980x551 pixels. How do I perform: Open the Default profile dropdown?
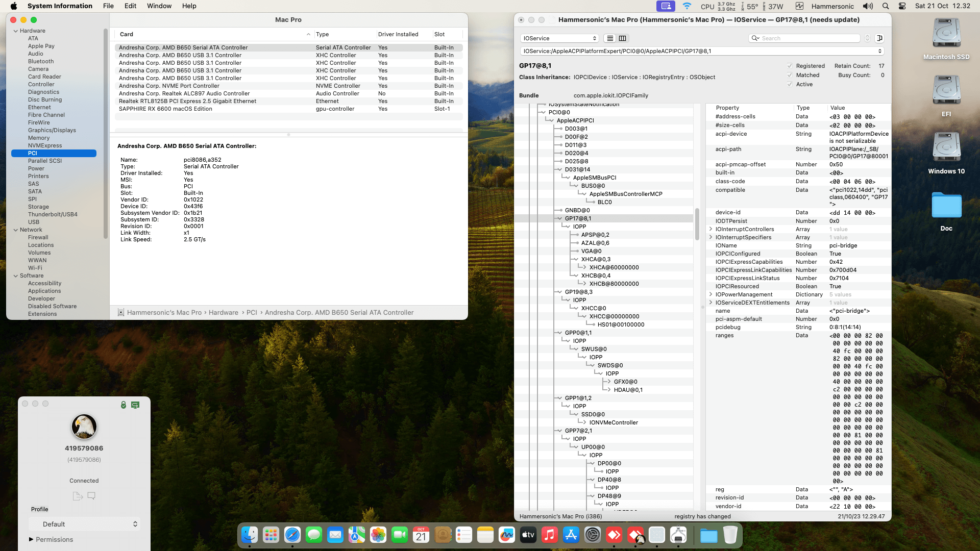pyautogui.click(x=84, y=524)
